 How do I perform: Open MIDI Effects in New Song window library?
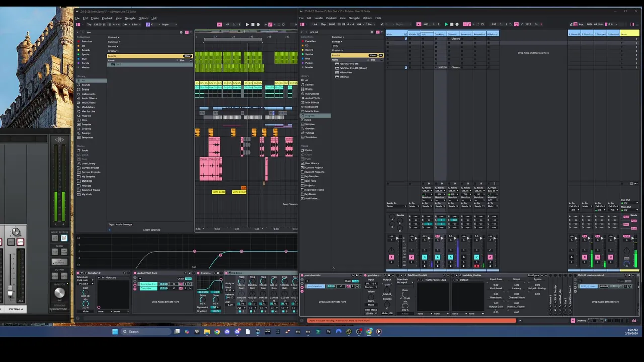[88, 103]
